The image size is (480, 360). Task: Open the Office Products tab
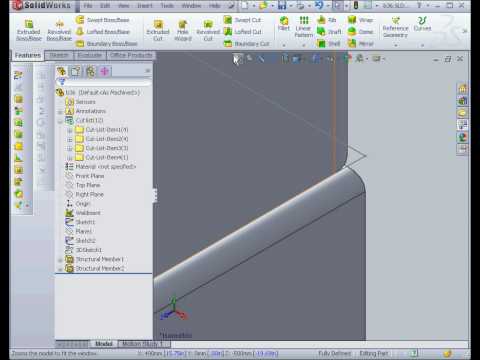pyautogui.click(x=131, y=55)
